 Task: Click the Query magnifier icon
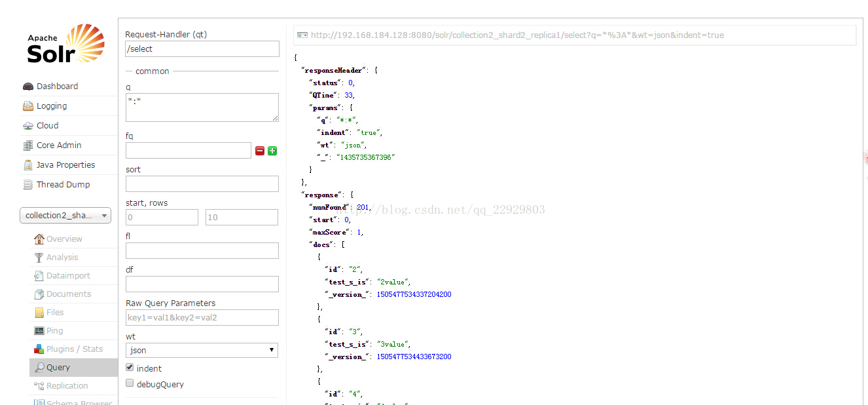coord(39,368)
